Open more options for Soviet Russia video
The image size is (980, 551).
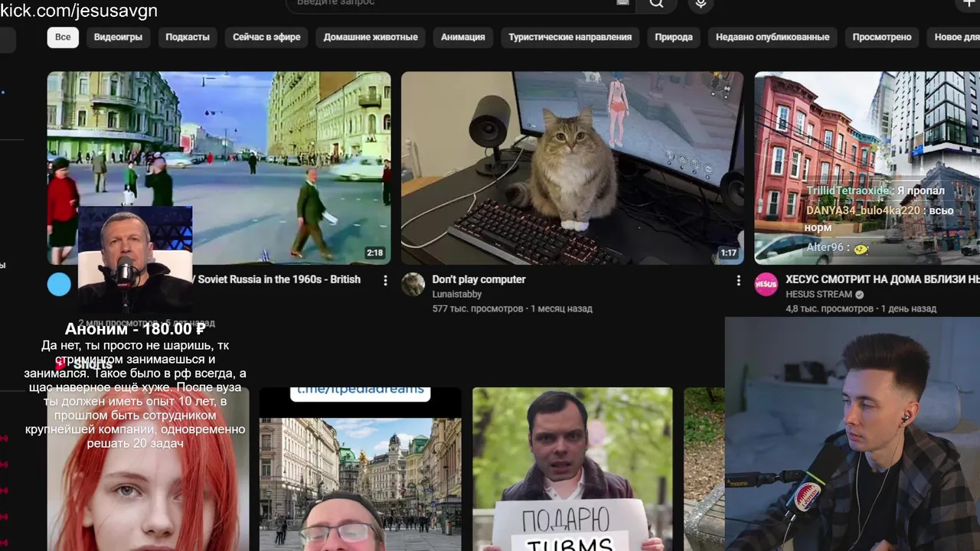(385, 280)
